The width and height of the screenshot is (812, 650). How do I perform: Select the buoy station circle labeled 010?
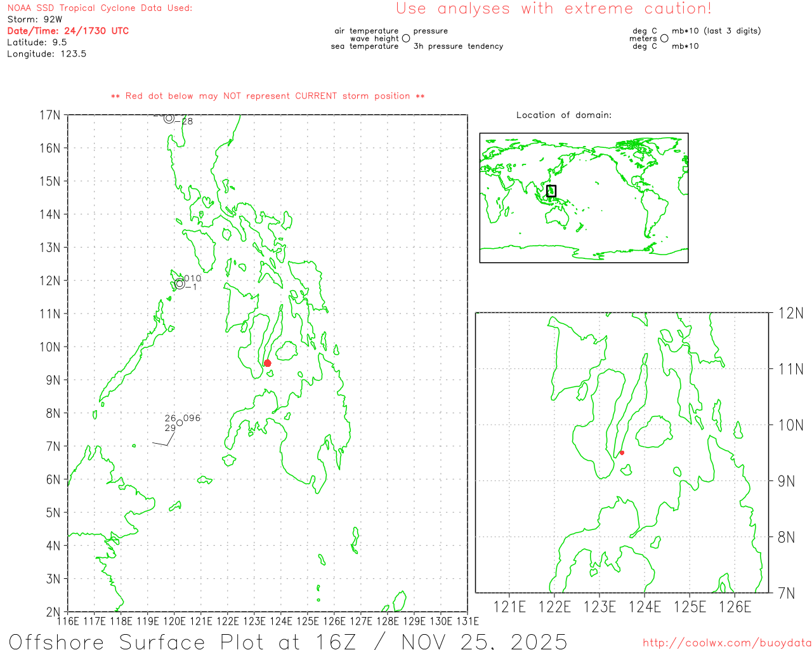click(x=180, y=284)
